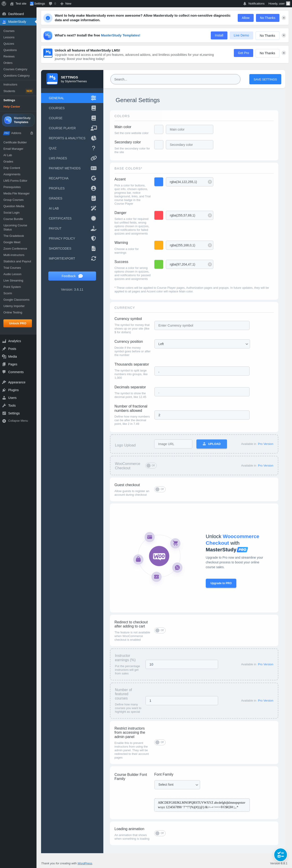Open the Danger color swatch
The image size is (292, 868).
coord(159,215)
